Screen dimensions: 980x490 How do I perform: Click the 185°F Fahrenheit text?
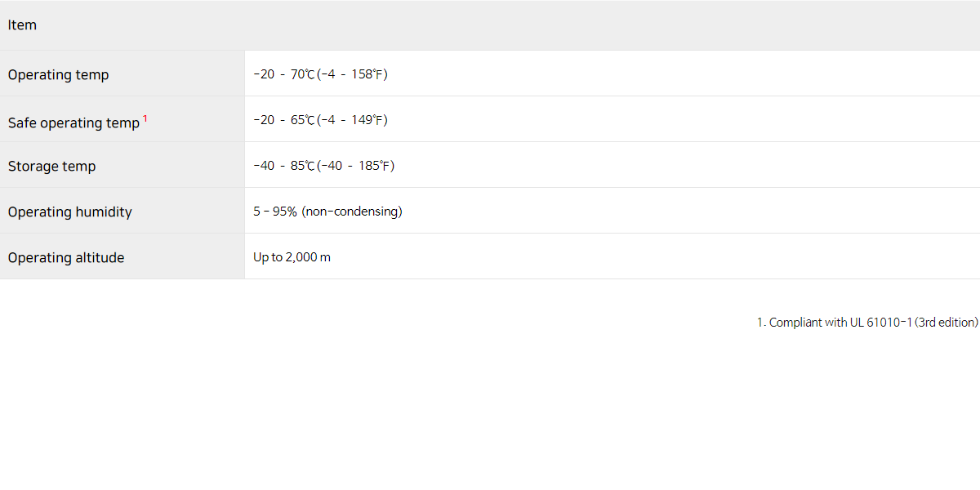click(376, 166)
